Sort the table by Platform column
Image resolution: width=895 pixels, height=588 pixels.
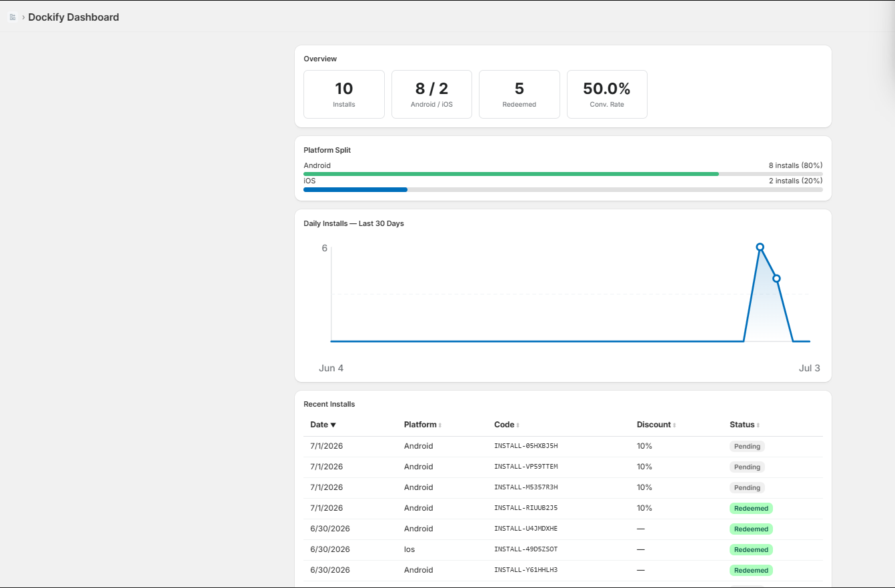(x=423, y=425)
